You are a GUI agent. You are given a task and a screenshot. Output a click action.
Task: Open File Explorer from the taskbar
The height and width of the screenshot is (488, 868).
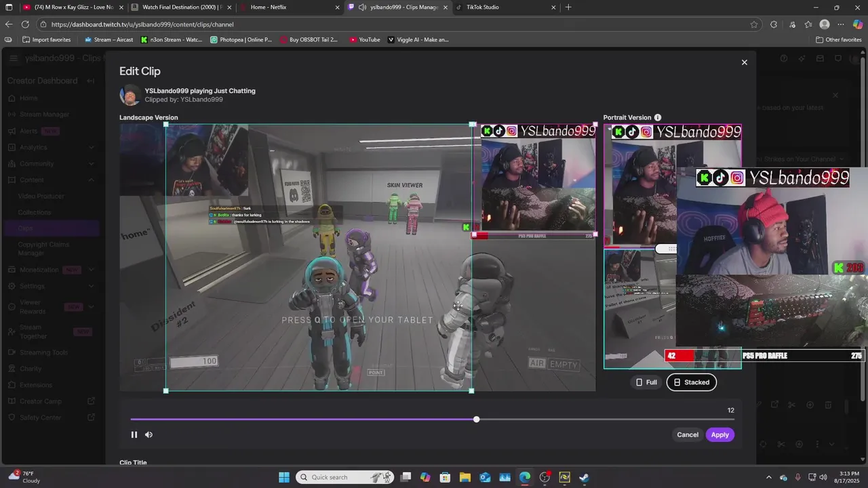[x=465, y=477]
